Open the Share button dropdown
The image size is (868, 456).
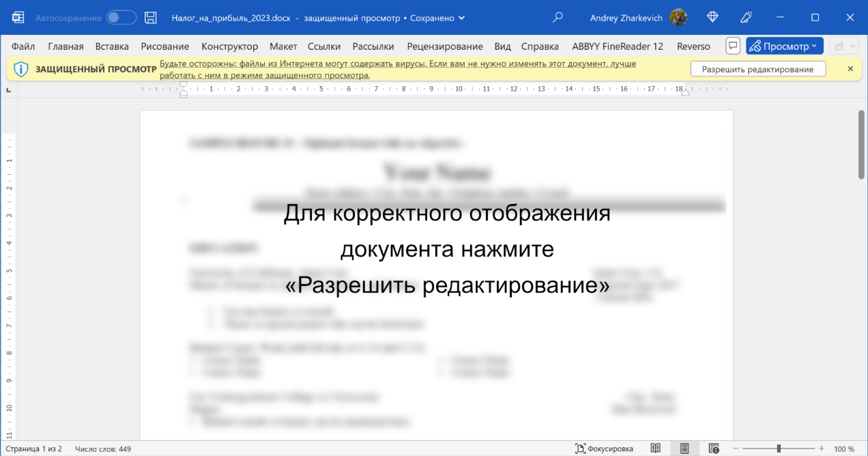pos(843,46)
